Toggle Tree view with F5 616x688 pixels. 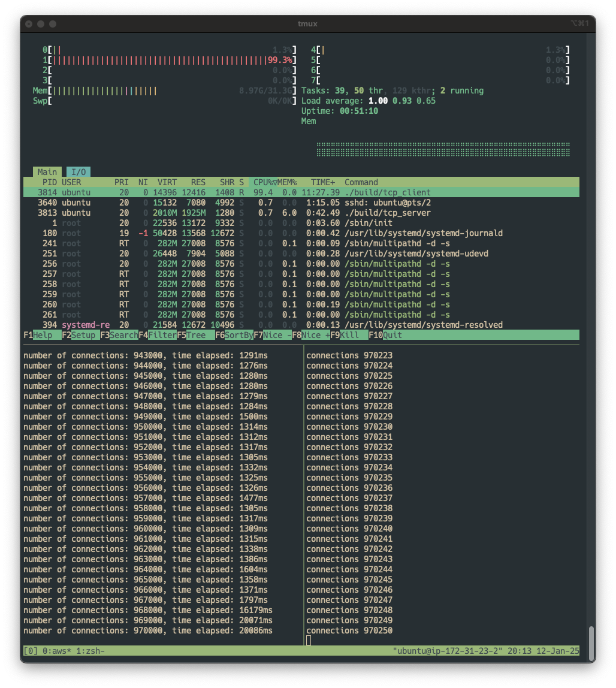(x=195, y=335)
